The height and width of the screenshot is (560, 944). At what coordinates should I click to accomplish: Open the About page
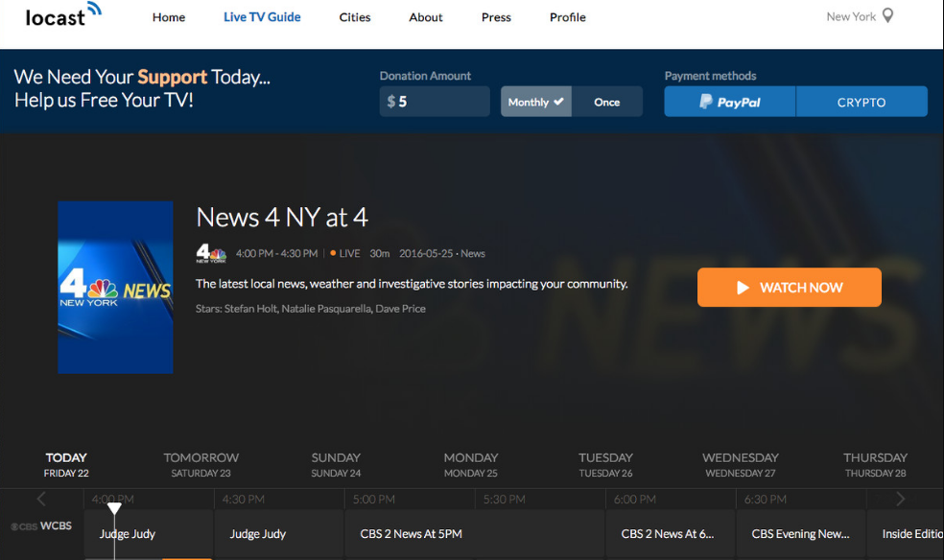click(426, 17)
